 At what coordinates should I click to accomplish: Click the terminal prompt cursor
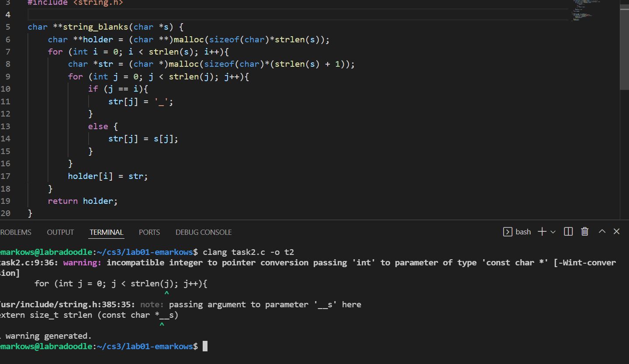click(205, 347)
